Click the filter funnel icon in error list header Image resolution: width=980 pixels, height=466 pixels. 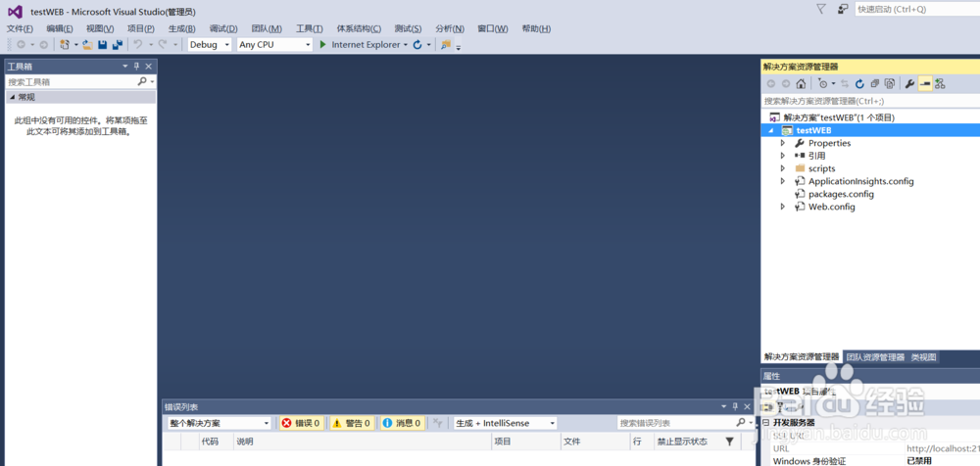point(729,442)
